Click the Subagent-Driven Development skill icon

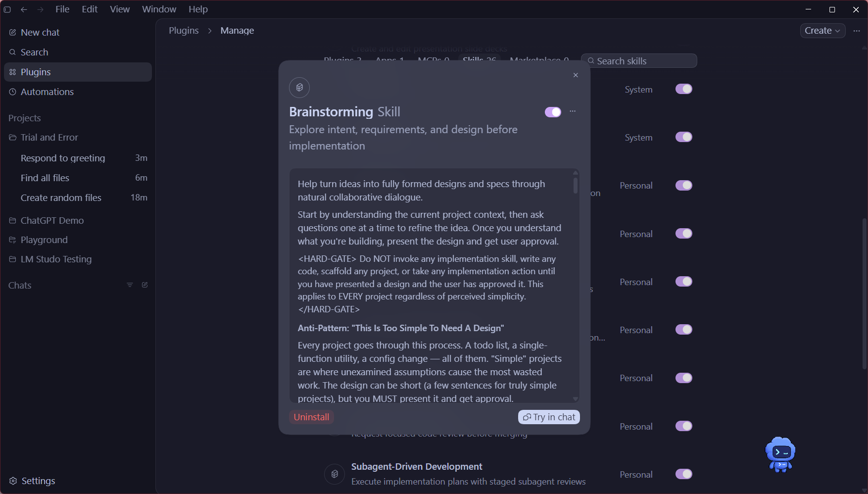pyautogui.click(x=335, y=474)
